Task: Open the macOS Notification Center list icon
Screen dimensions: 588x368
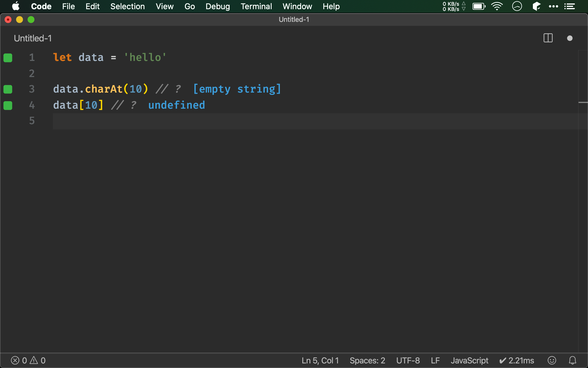Action: coord(570,6)
